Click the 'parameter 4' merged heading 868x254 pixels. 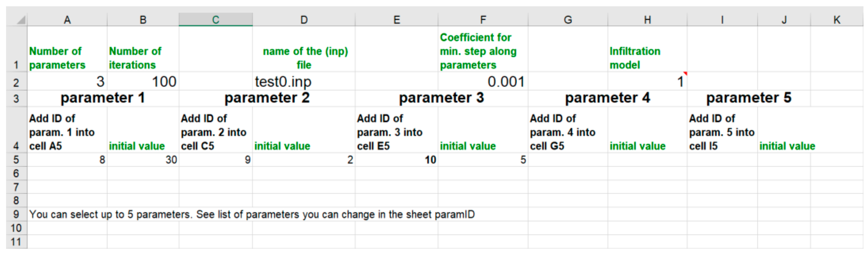point(607,98)
